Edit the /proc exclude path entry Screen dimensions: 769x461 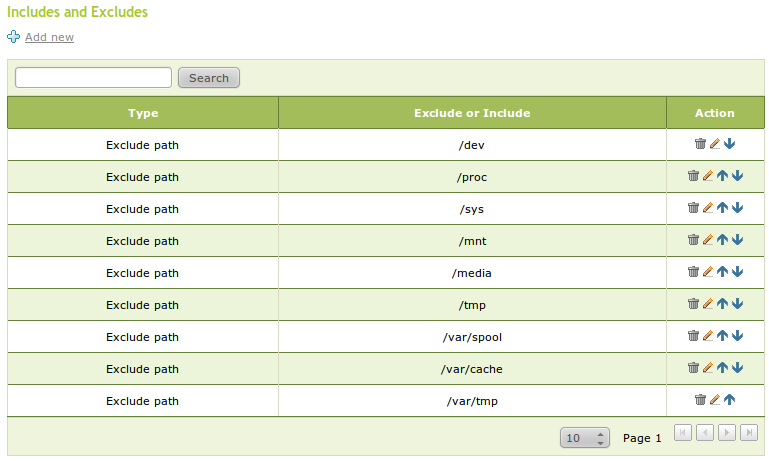707,176
